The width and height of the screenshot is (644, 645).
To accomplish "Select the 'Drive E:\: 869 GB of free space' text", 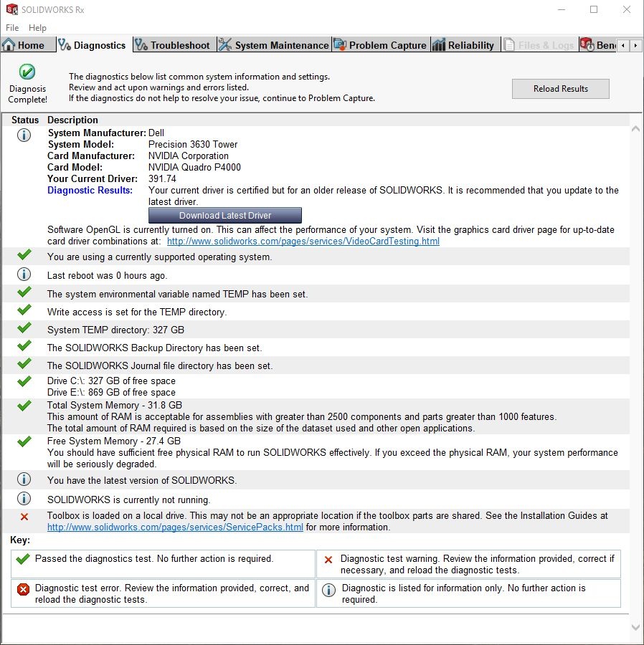I will point(112,393).
